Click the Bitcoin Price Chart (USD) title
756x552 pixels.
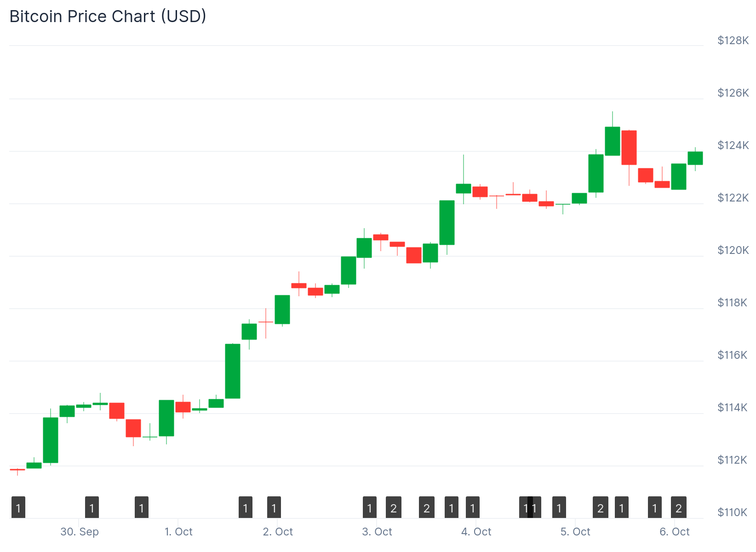[108, 17]
